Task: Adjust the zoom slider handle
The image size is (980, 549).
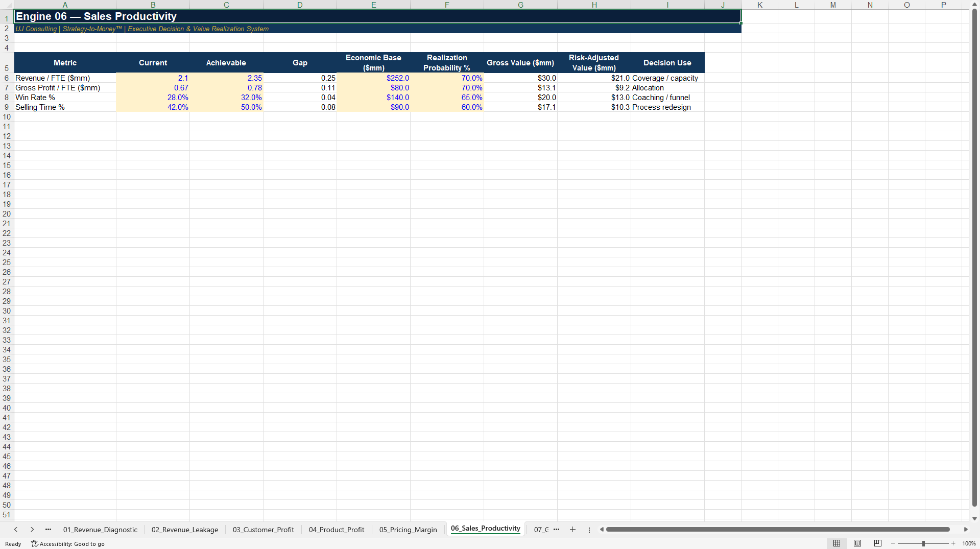Action: (x=923, y=543)
